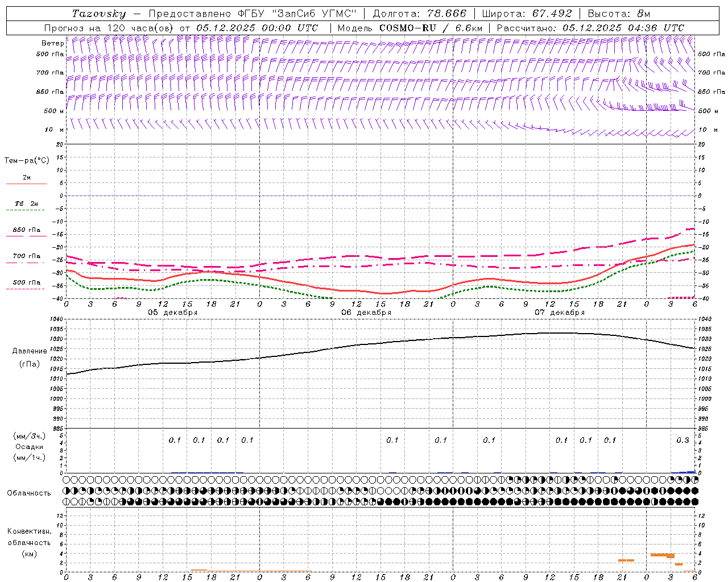Viewport: 728px width, 582px height.
Task: Click the 'Конвективн.' convective cloud label
Action: [x=29, y=531]
